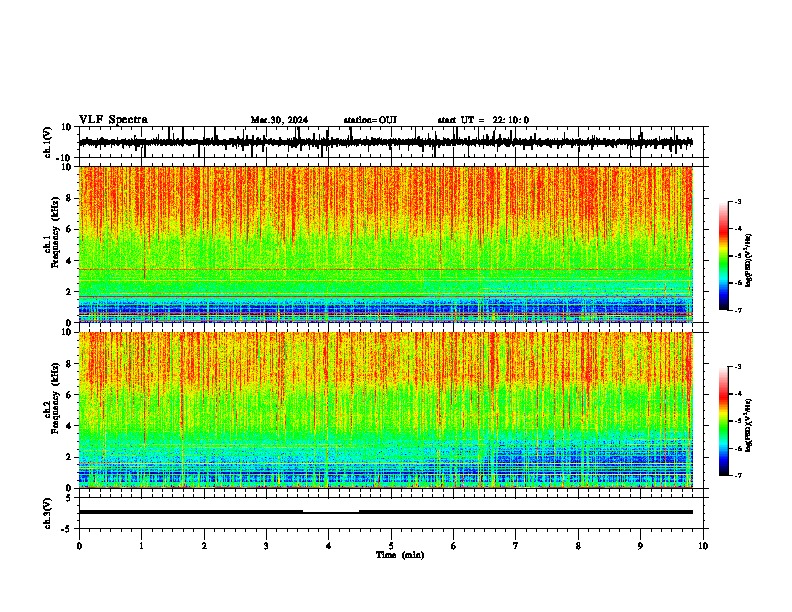This screenshot has height=612, width=792.
Task: Click time axis tick label "7"
Action: (516, 546)
